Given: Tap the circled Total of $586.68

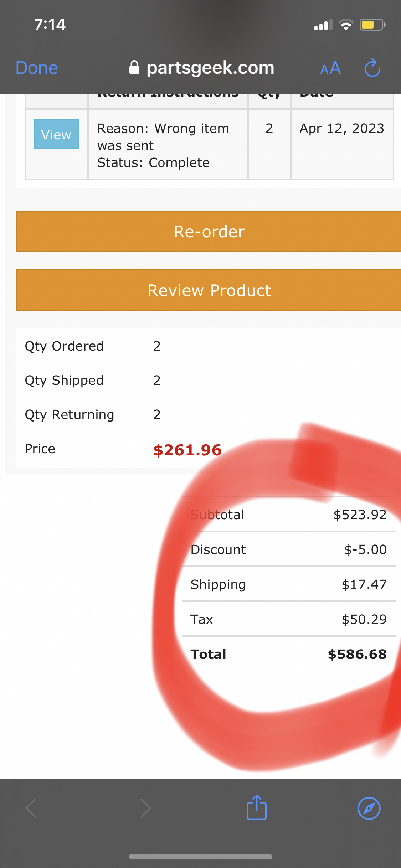Looking at the screenshot, I should (x=357, y=654).
